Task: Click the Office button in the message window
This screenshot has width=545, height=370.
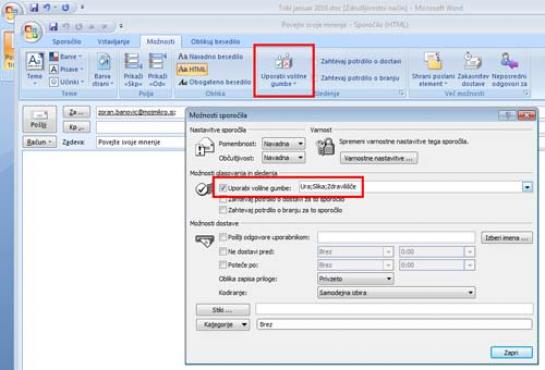Action: tap(31, 32)
